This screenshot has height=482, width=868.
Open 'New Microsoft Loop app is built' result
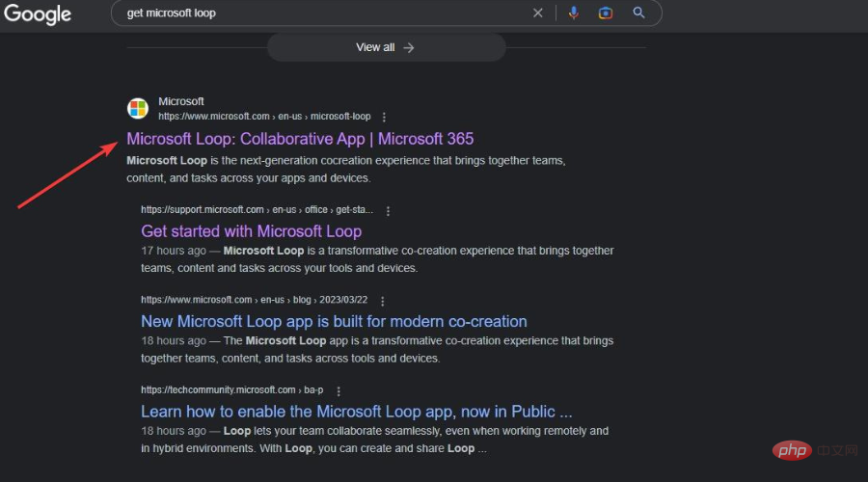[334, 321]
